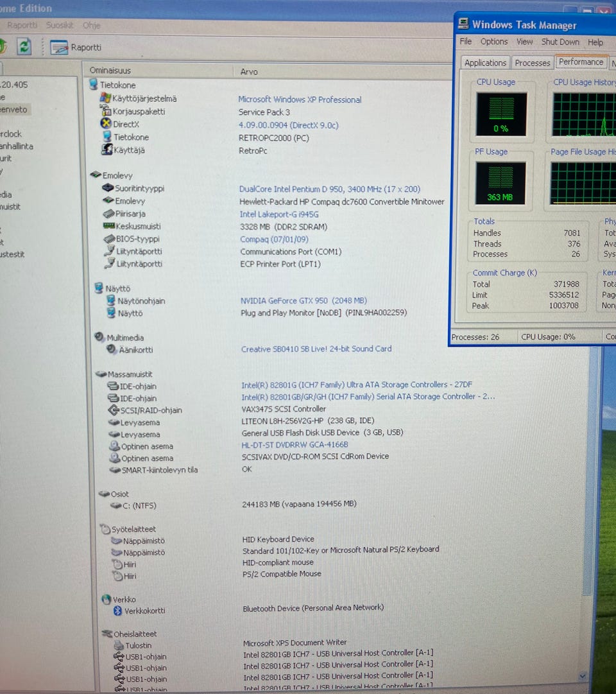The image size is (616, 694).
Task: Click the Suoritintyyppi processor icon
Action: (x=108, y=187)
